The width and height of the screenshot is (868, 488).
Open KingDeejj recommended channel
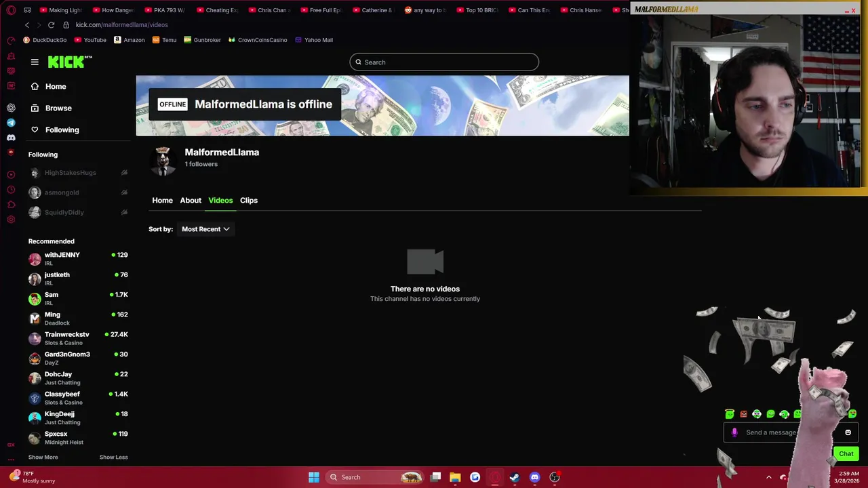pos(78,418)
